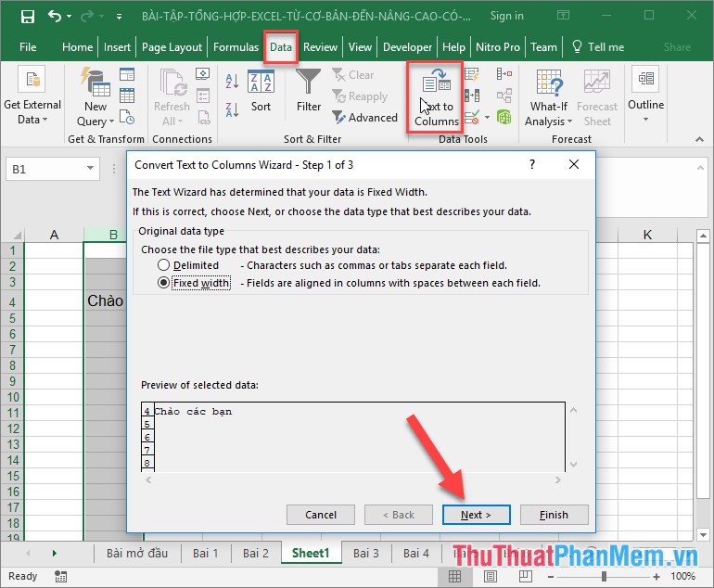Switch to Page Break Preview icon

click(x=526, y=577)
